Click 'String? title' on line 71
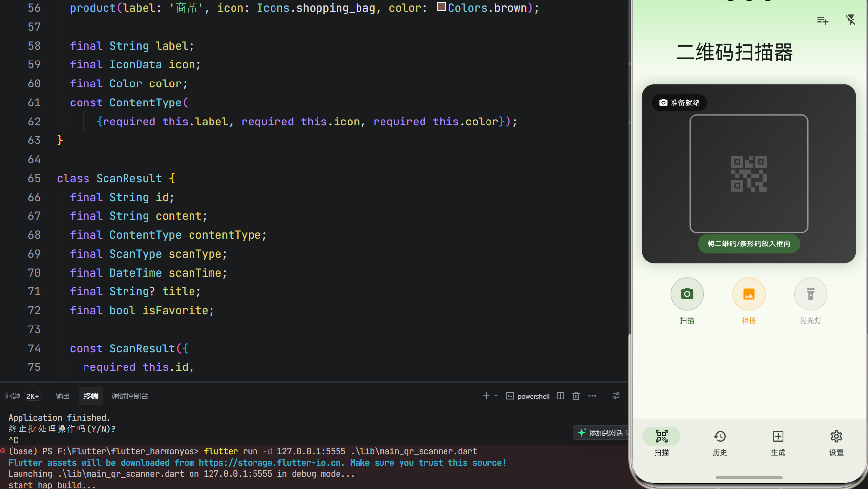The width and height of the screenshot is (868, 489). click(152, 291)
